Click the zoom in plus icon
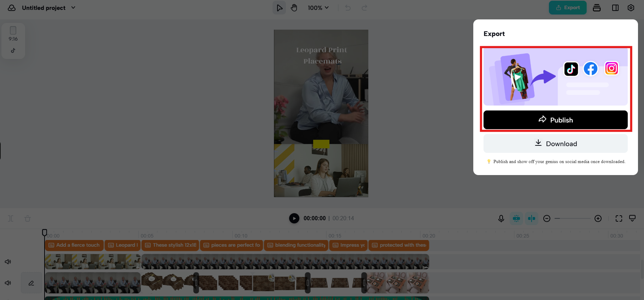Screen dimensions: 644x300 pos(598,218)
